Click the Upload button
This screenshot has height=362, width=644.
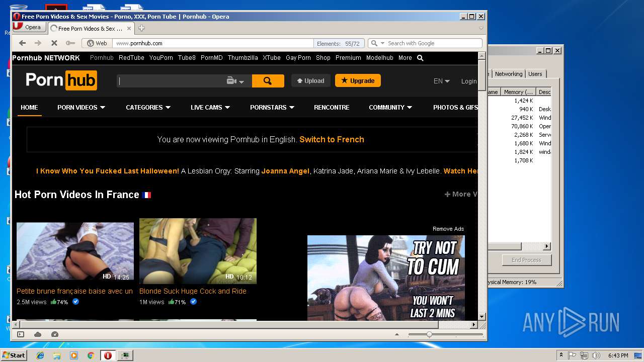click(x=310, y=80)
